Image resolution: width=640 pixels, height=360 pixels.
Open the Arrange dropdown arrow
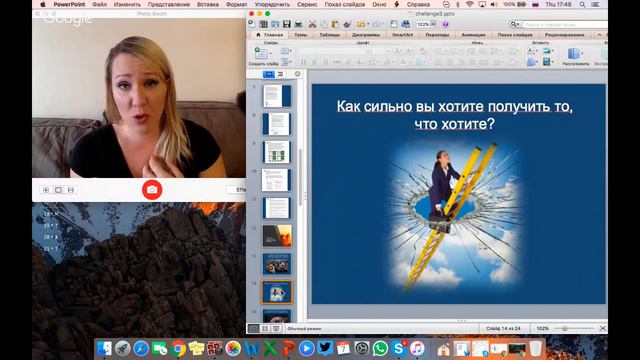[582, 53]
